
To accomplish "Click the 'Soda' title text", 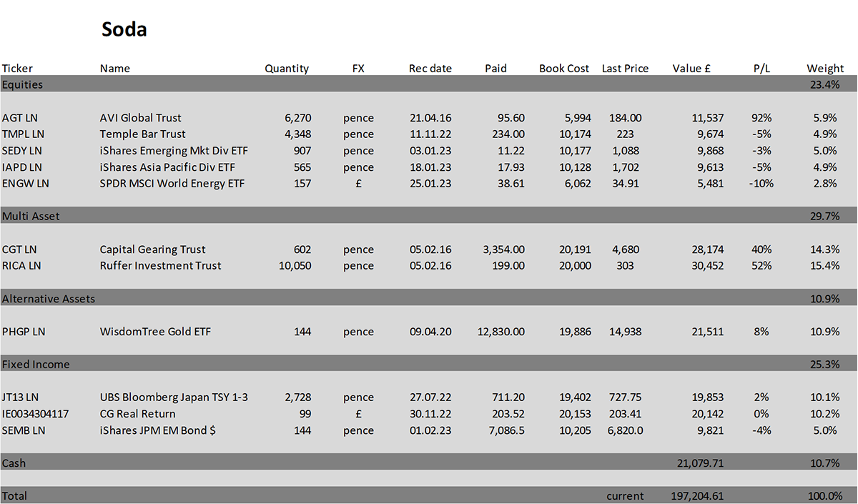I will pos(124,29).
